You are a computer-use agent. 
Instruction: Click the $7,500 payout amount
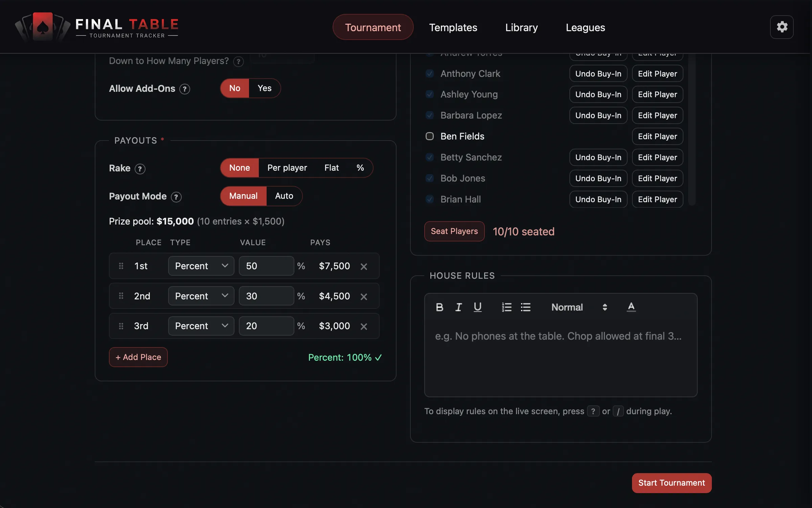click(x=334, y=266)
